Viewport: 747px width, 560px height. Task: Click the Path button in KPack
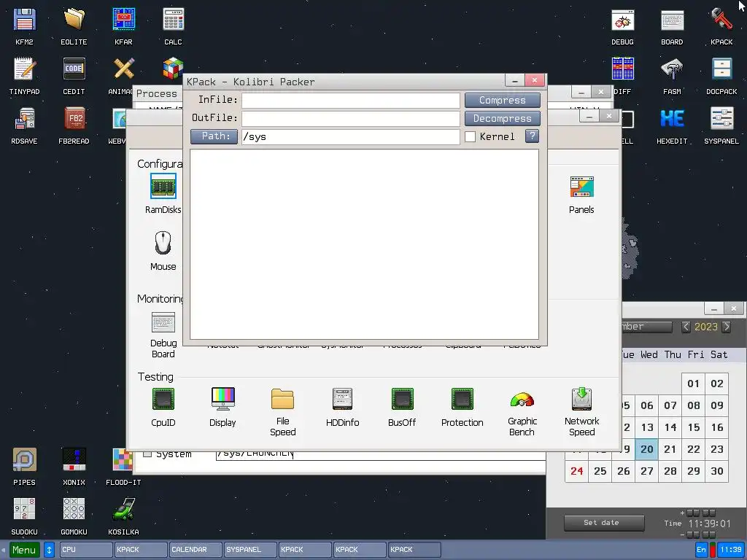(214, 136)
